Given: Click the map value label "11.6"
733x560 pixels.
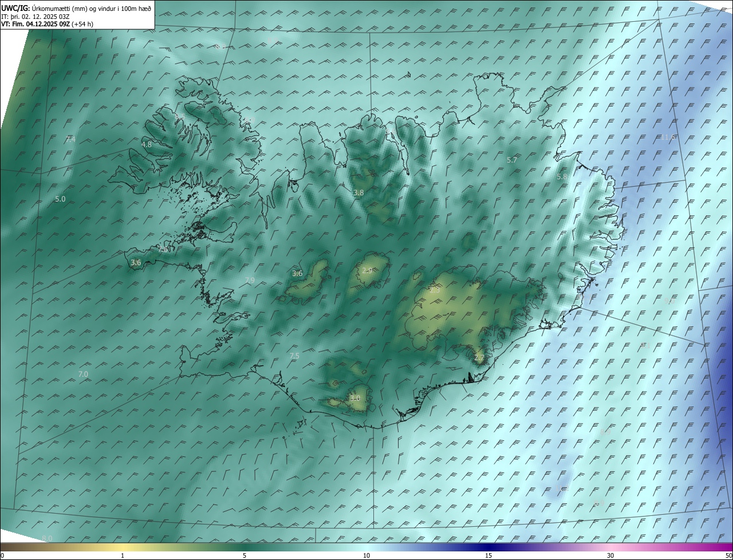Looking at the screenshot, I should 668,137.
